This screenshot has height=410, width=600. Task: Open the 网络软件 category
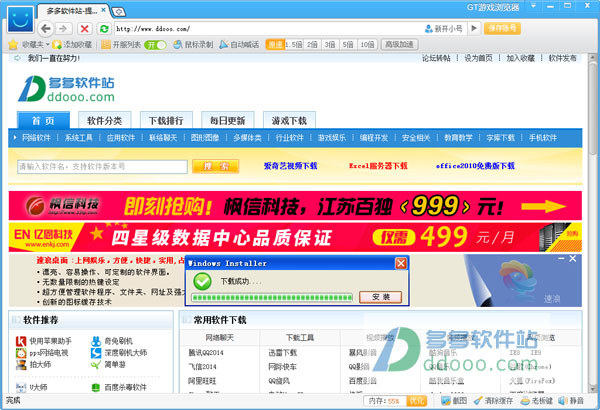coord(36,138)
